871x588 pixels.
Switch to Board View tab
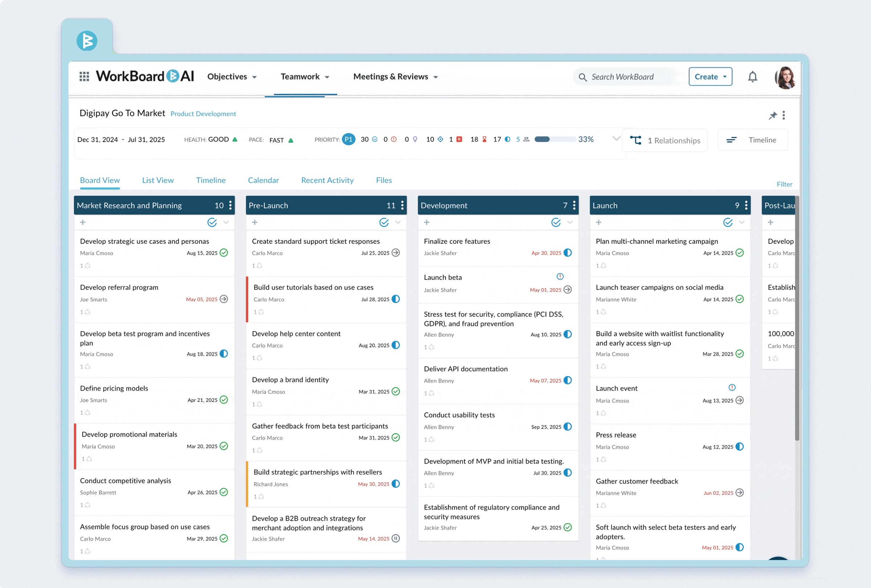point(100,180)
